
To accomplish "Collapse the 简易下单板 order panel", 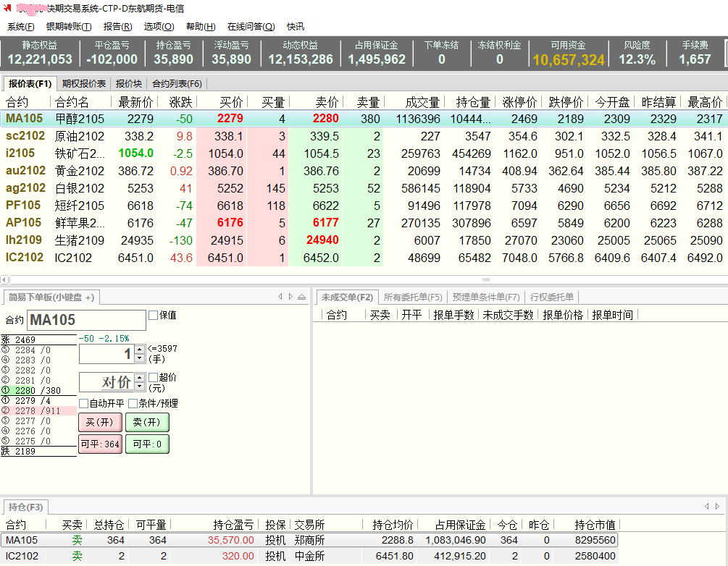I will [301, 297].
